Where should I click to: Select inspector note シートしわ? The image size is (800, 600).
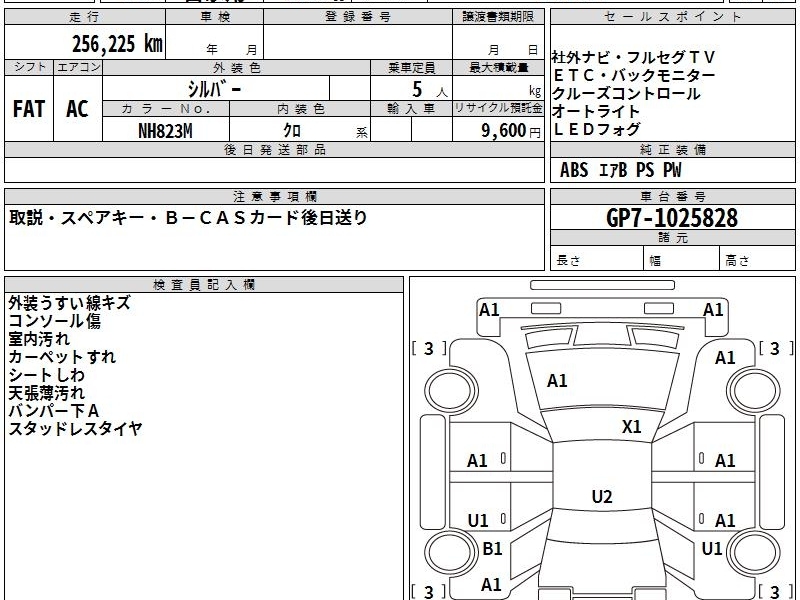[46, 375]
